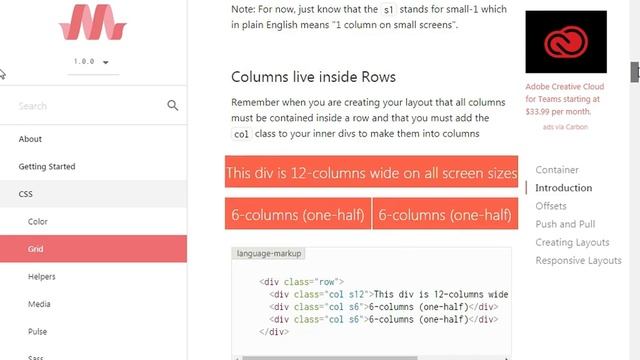The height and width of the screenshot is (360, 640).
Task: Jump to Introduction section
Action: [x=563, y=188]
